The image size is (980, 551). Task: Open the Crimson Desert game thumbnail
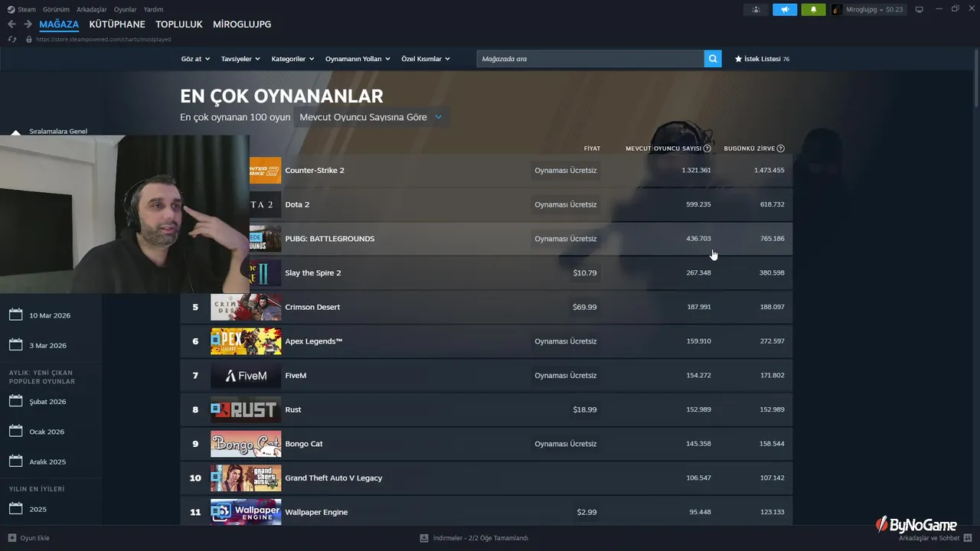(246, 307)
